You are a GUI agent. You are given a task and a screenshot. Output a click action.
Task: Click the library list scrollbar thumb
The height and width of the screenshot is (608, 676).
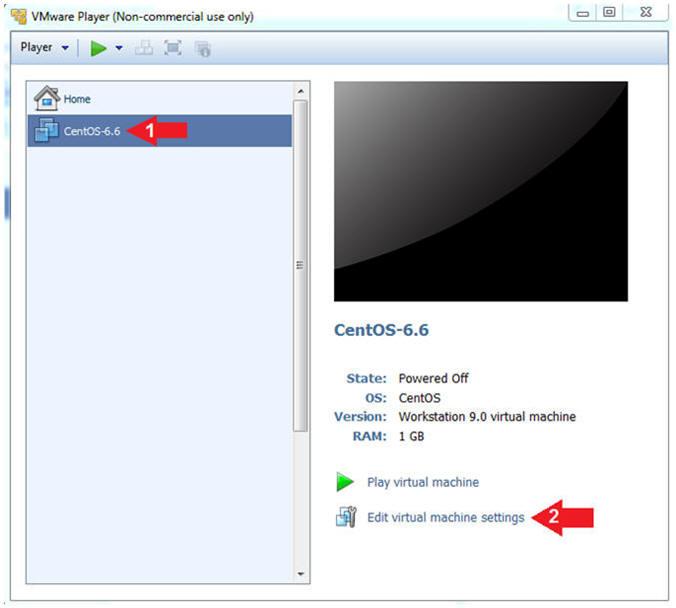click(300, 265)
